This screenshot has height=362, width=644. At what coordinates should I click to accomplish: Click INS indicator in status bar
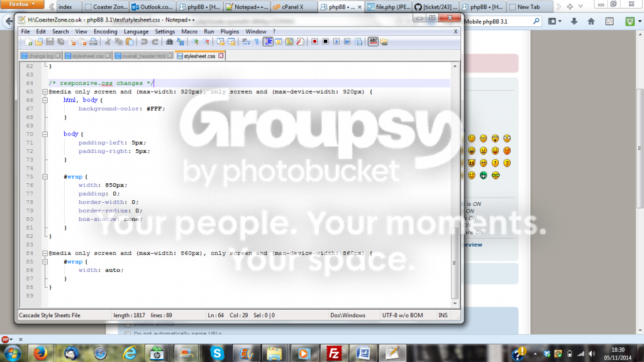click(x=443, y=315)
